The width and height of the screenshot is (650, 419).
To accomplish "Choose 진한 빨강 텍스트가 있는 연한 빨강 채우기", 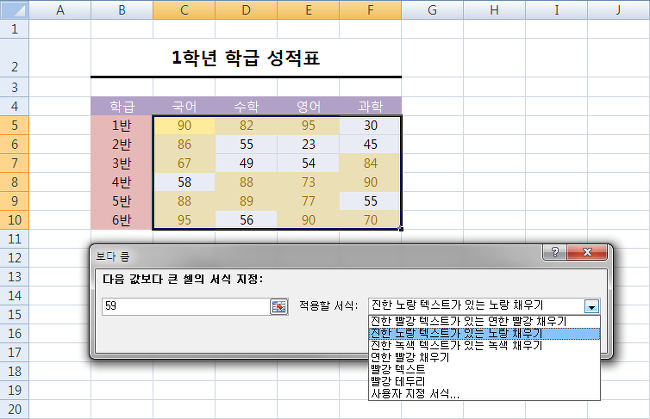I will pos(484,321).
